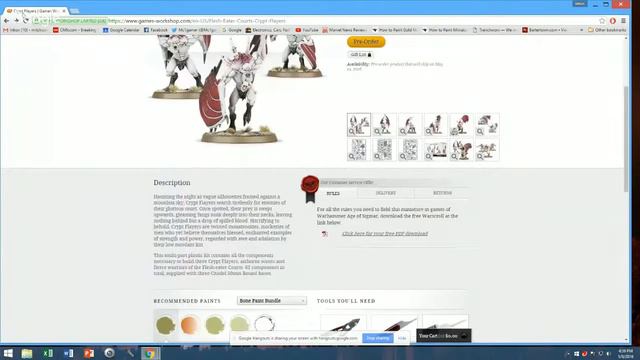View fifth thumbnail in bottom row

[x=461, y=149]
